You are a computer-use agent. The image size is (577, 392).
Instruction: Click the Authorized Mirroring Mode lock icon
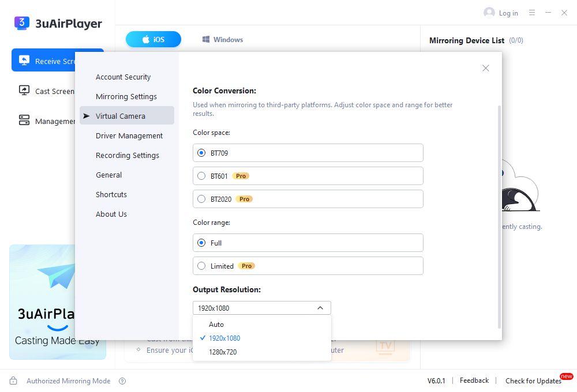(x=14, y=381)
